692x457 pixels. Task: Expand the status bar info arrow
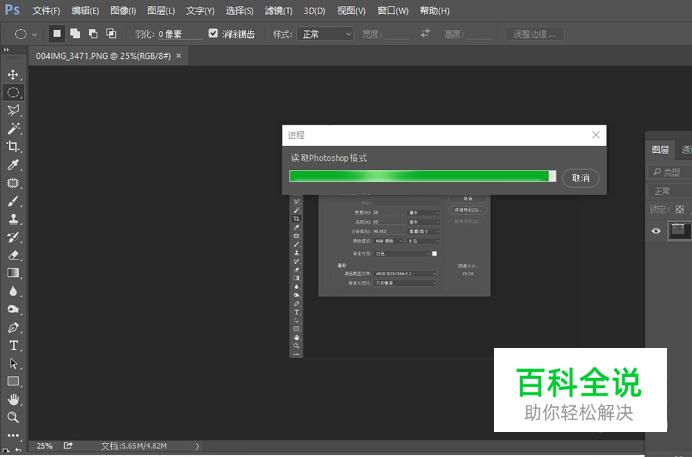point(197,446)
